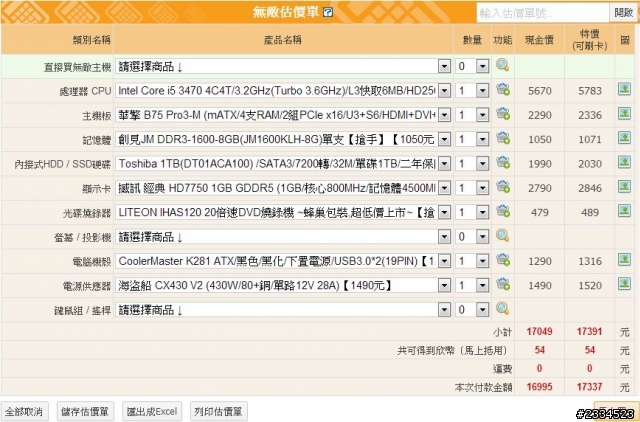This screenshot has width=640, height=422.
Task: Open product image icon for Intel Core i5 row
Action: (624, 89)
